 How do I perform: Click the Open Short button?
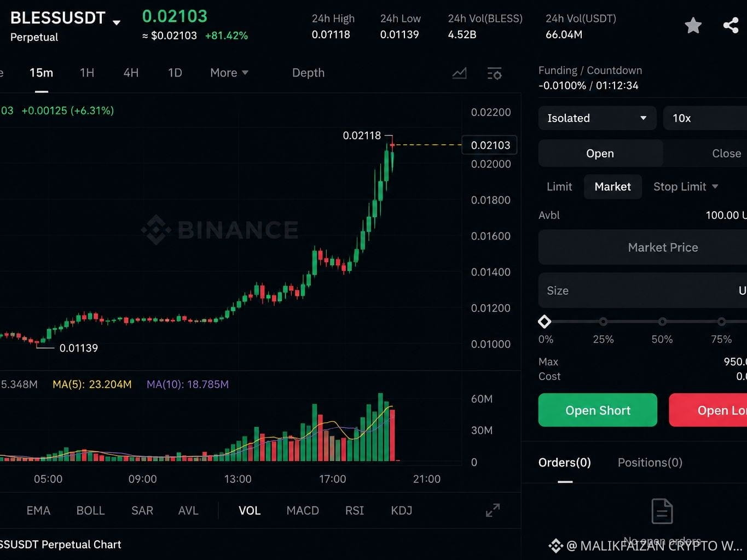pos(598,410)
